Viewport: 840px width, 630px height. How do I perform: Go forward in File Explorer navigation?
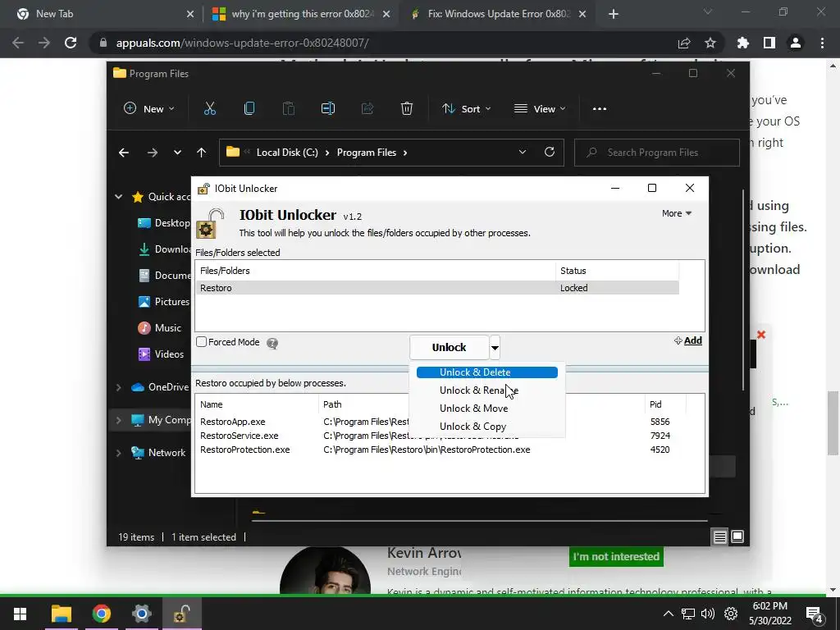point(153,153)
